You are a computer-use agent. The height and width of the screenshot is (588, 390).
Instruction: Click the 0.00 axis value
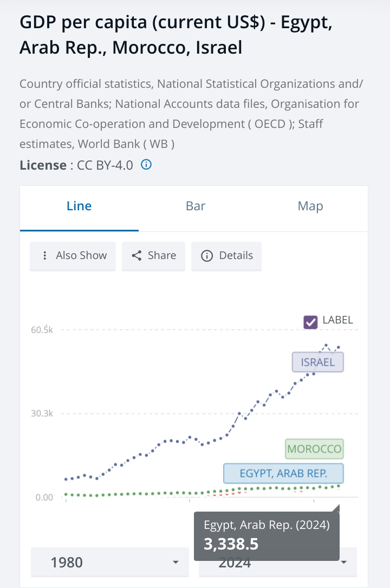point(44,497)
